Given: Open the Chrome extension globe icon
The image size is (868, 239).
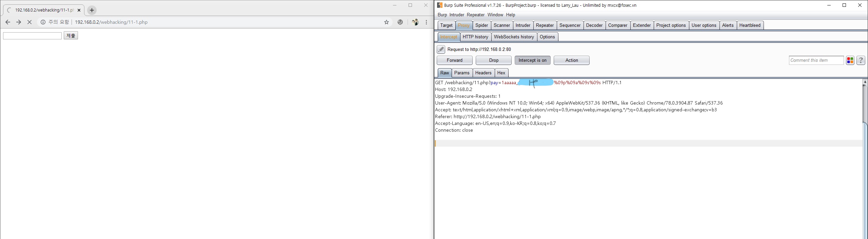Looking at the screenshot, I should [x=400, y=22].
